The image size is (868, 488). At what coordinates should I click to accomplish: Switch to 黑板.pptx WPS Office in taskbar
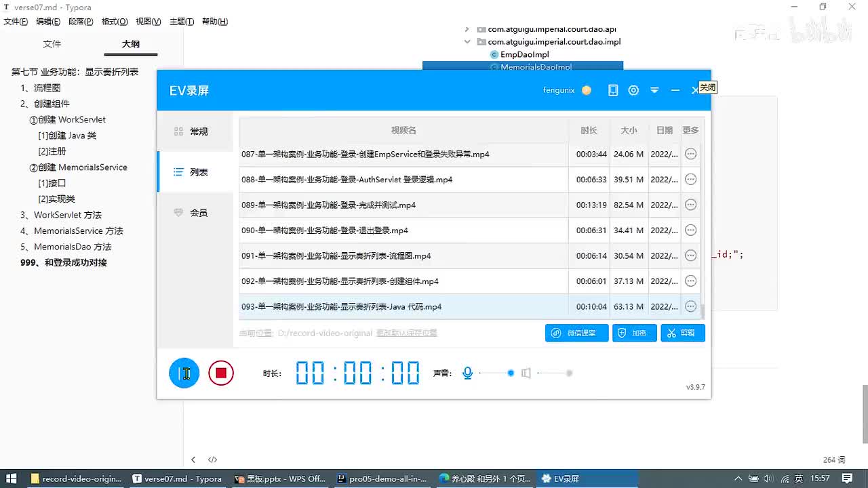[x=280, y=479]
